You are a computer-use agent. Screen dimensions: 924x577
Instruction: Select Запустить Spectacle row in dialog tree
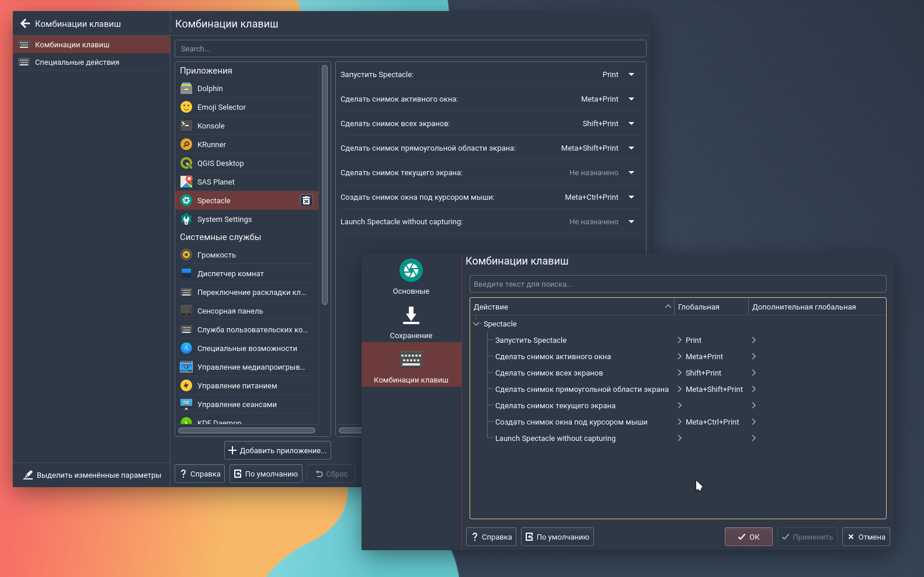click(x=530, y=340)
